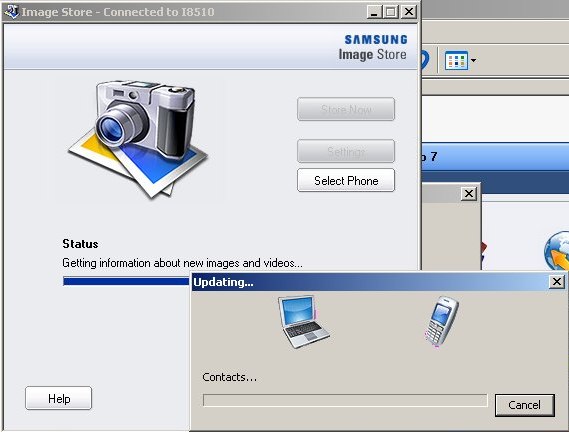The height and width of the screenshot is (432, 569).
Task: Cancel the Updating contacts dialog
Action: click(x=525, y=405)
